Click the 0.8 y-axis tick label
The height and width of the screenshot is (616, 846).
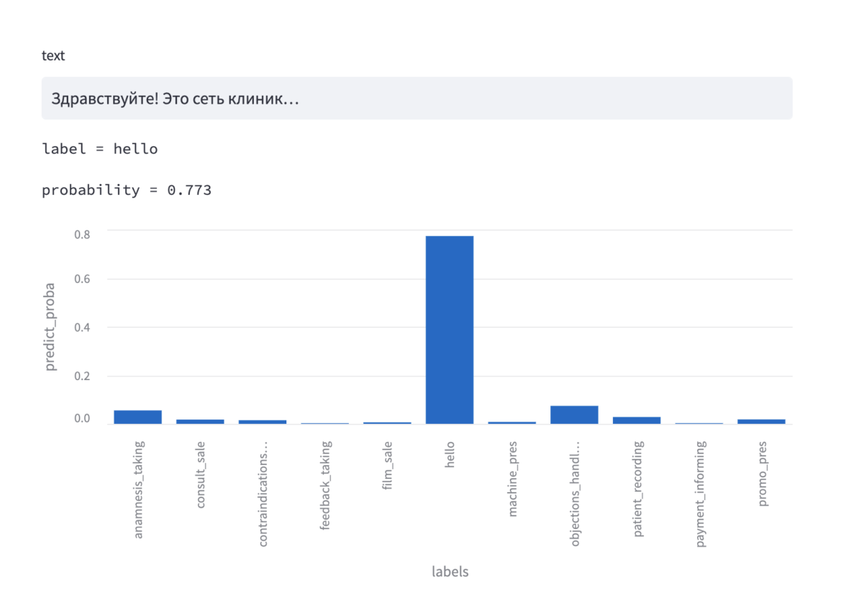pos(81,234)
